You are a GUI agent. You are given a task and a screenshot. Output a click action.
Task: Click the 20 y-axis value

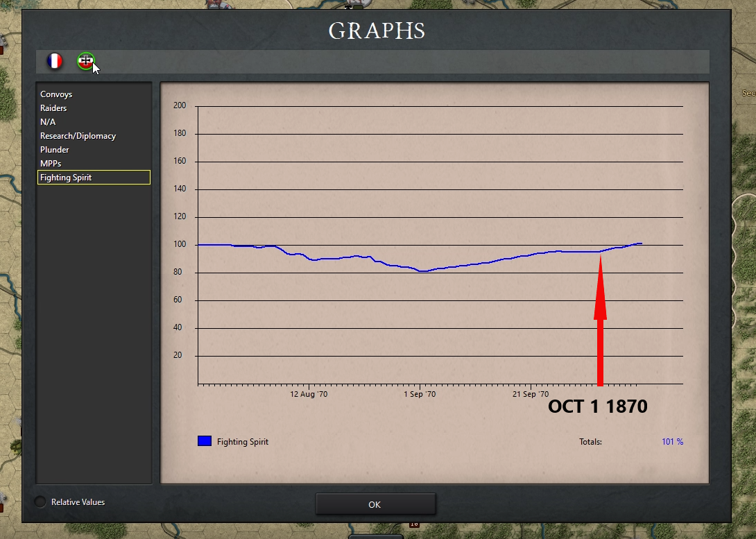[178, 355]
